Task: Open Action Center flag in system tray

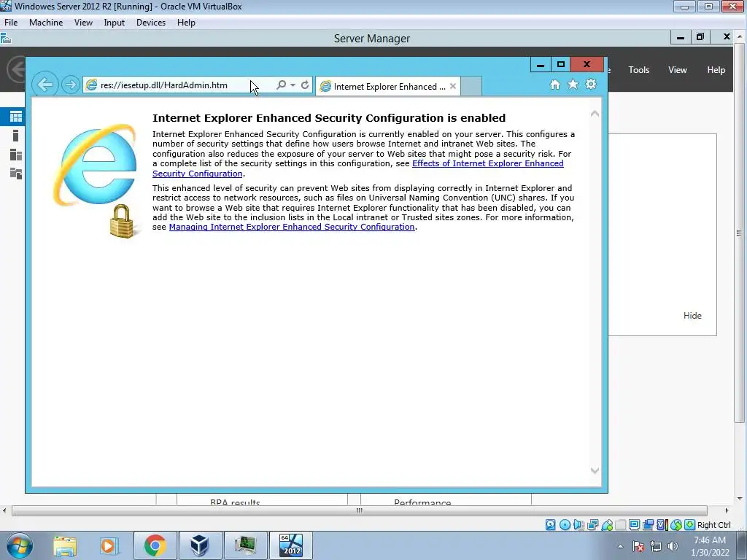Action: [x=638, y=546]
